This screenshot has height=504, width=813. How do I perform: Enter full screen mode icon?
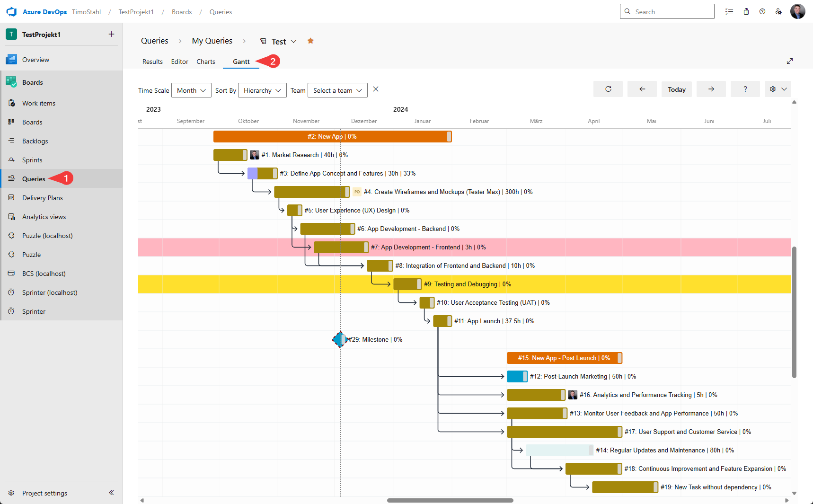coord(789,61)
